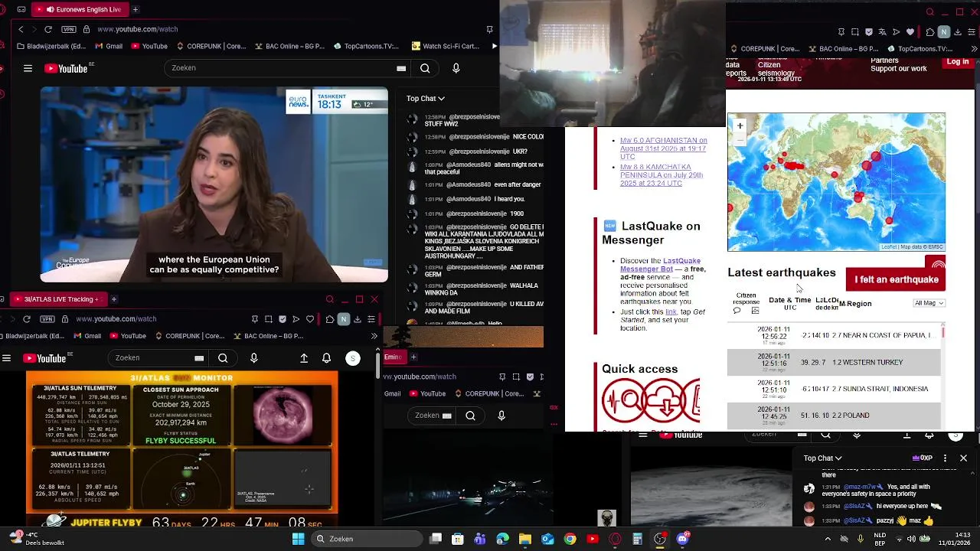Expand bookmarks overflow chevron in 3I/ATLAS window

pyautogui.click(x=374, y=336)
